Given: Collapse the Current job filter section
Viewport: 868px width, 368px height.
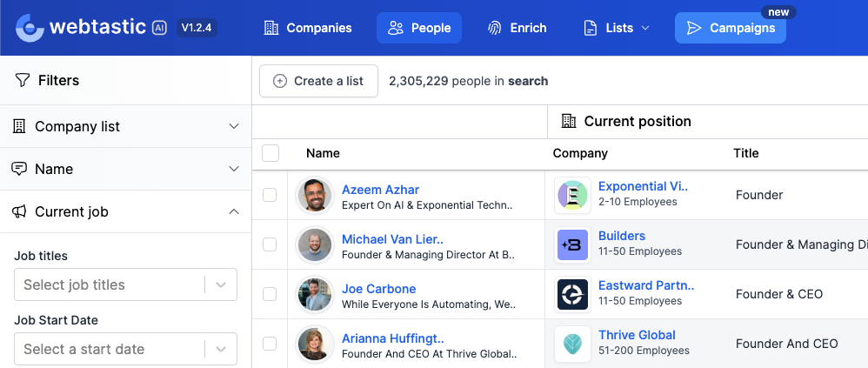Looking at the screenshot, I should (x=233, y=211).
